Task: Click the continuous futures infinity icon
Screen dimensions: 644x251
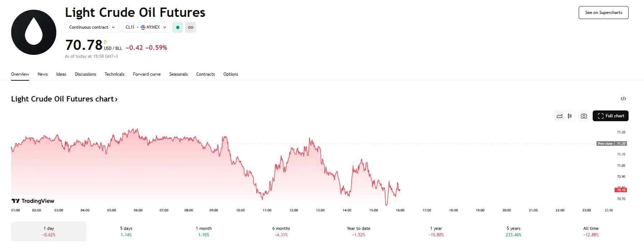Action: pyautogui.click(x=191, y=27)
